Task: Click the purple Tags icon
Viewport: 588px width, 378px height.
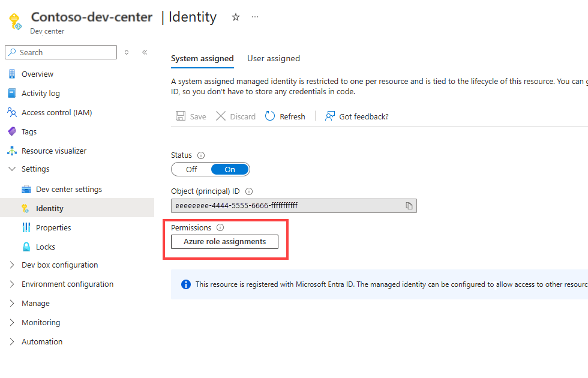Action: [12, 131]
